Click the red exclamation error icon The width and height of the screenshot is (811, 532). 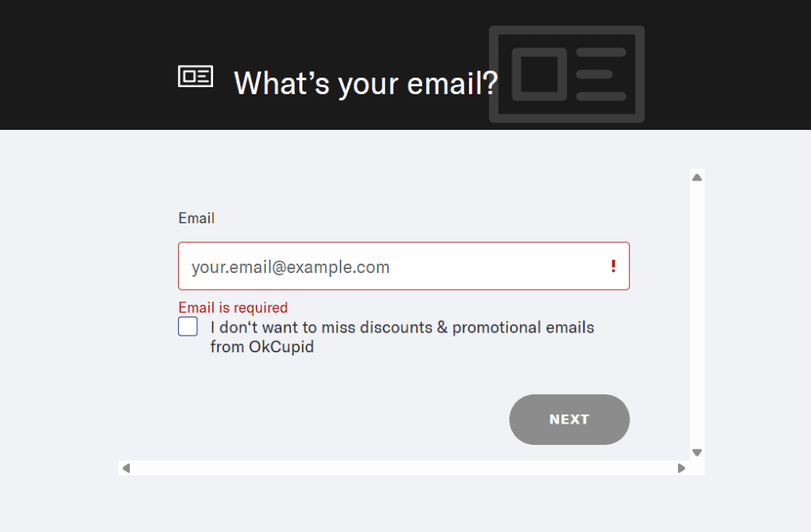613,267
